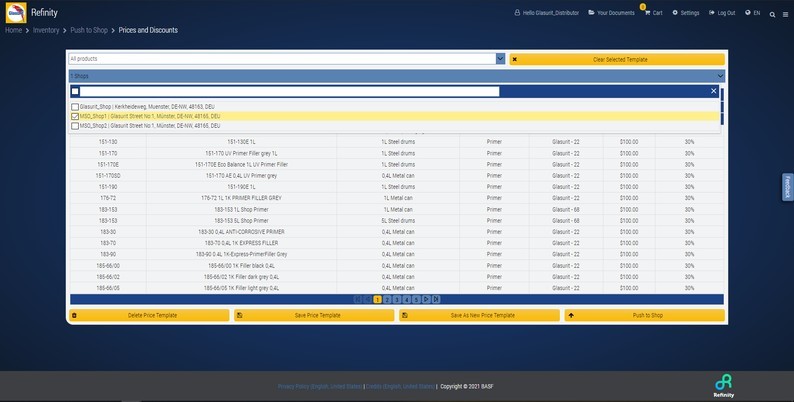
Task: Click Log Out
Action: pos(722,13)
